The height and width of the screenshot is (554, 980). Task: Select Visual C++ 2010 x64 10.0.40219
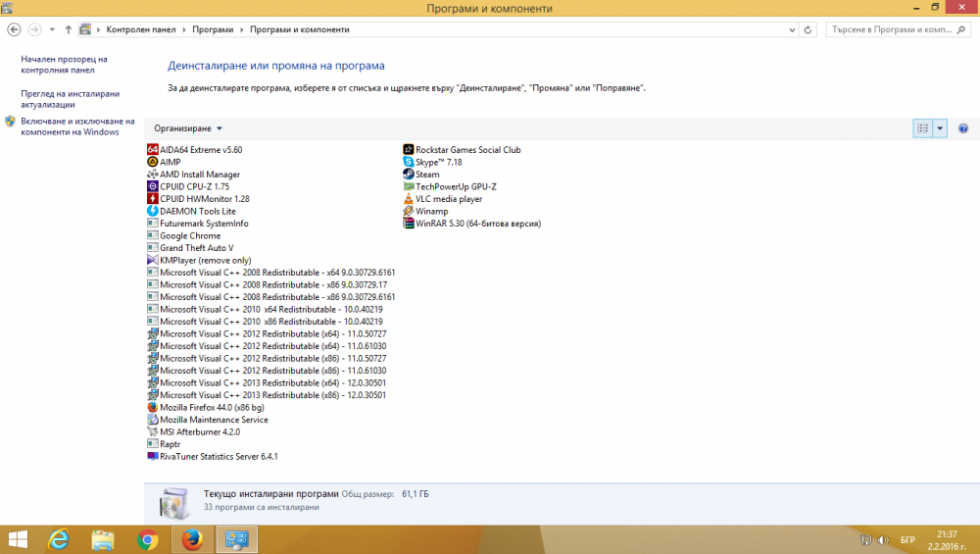pyautogui.click(x=265, y=309)
